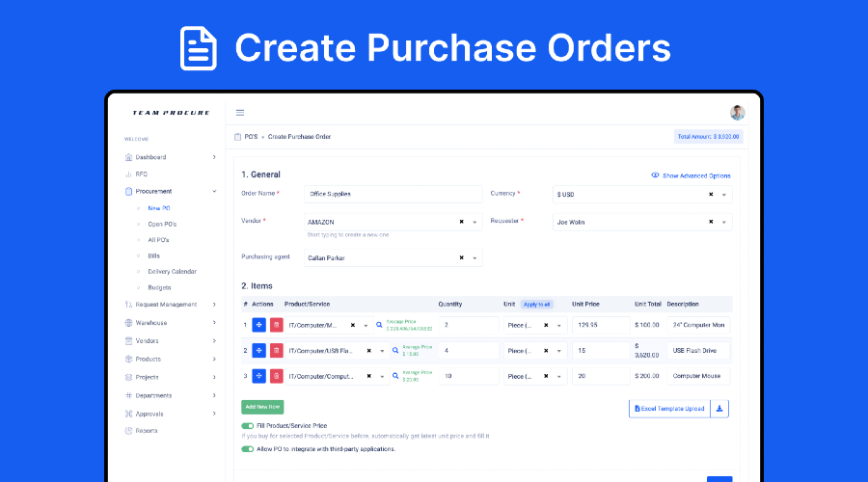Click the Projects sidebar icon
868x482 pixels.
click(x=128, y=378)
